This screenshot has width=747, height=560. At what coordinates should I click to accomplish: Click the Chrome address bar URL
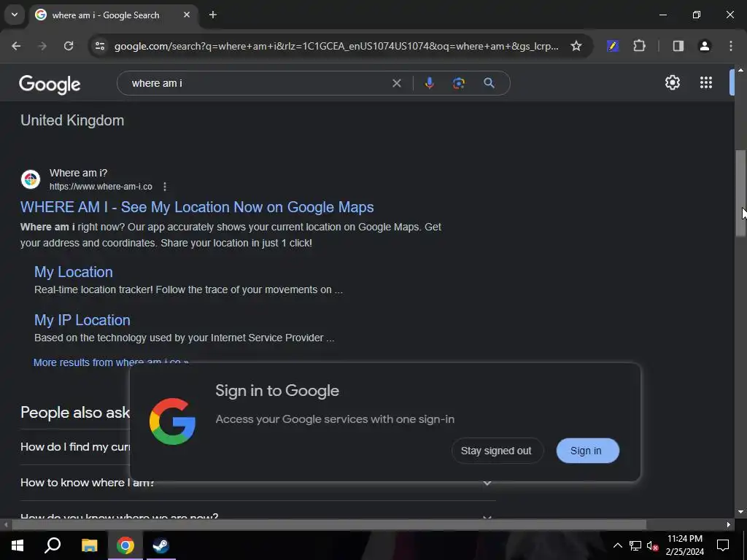coord(336,46)
